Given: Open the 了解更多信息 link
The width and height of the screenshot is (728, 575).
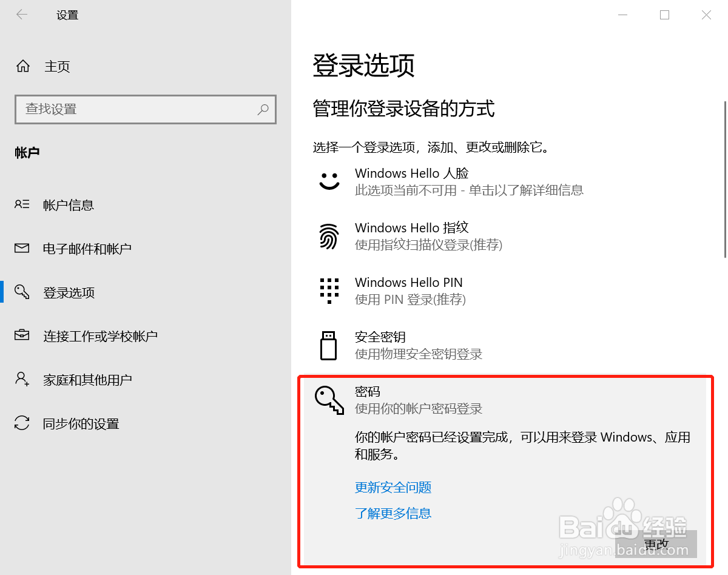Looking at the screenshot, I should [393, 513].
